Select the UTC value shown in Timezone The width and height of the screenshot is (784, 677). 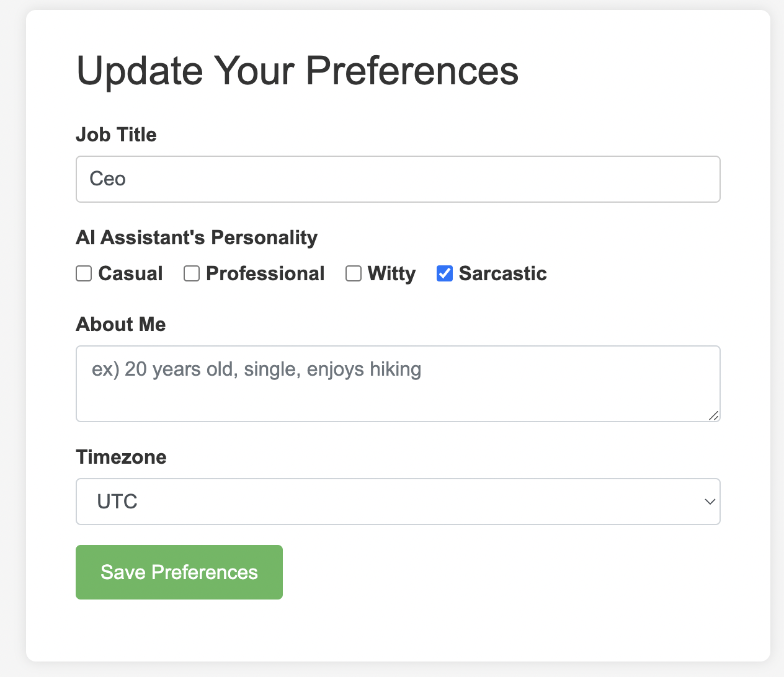(117, 502)
